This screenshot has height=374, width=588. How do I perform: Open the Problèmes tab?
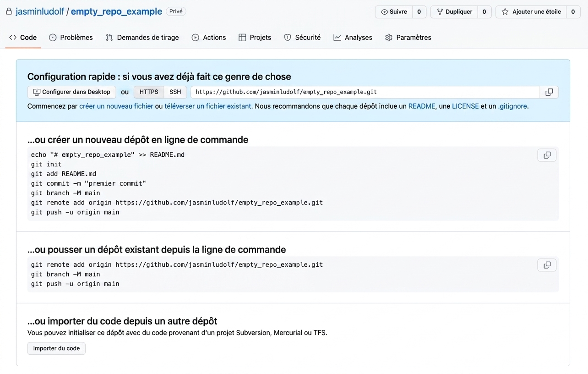click(x=71, y=38)
